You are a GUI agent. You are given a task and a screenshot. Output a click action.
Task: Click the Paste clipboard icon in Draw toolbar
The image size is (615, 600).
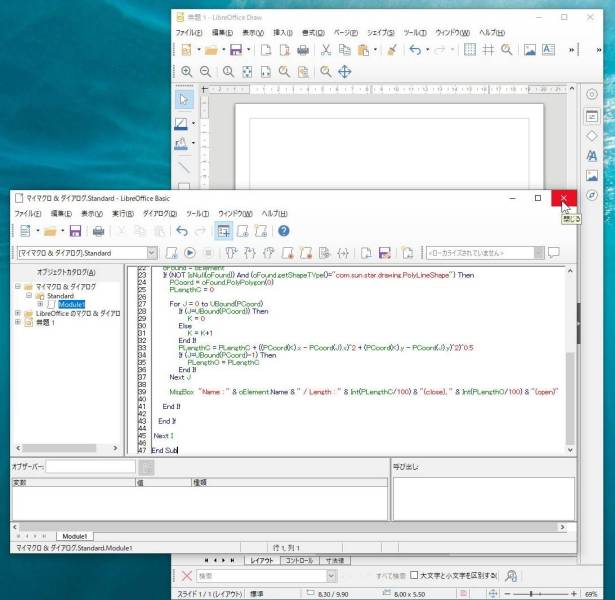click(363, 50)
